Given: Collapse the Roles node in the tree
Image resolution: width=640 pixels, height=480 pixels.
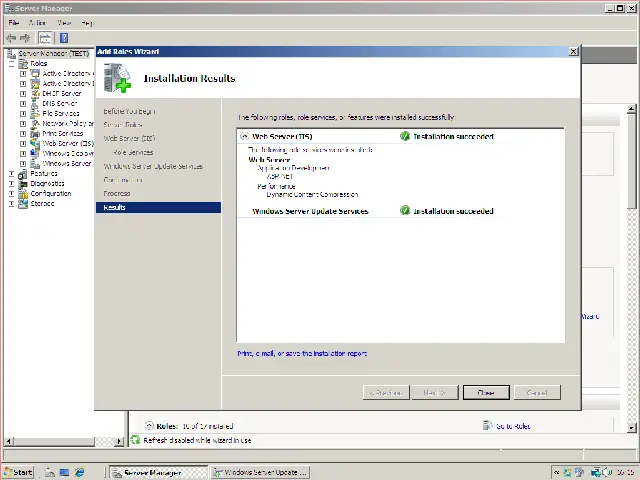Looking at the screenshot, I should pos(11,64).
